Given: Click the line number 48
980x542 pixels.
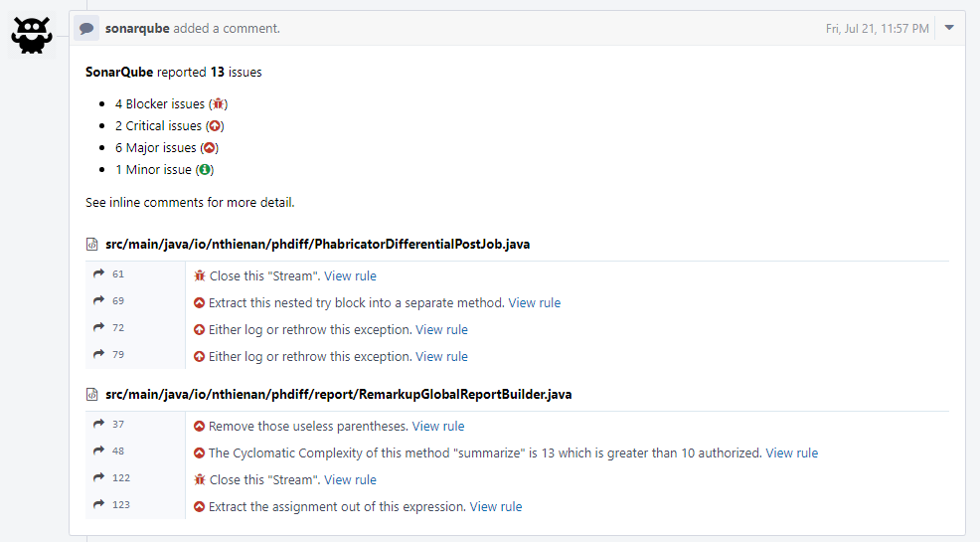Looking at the screenshot, I should [118, 451].
